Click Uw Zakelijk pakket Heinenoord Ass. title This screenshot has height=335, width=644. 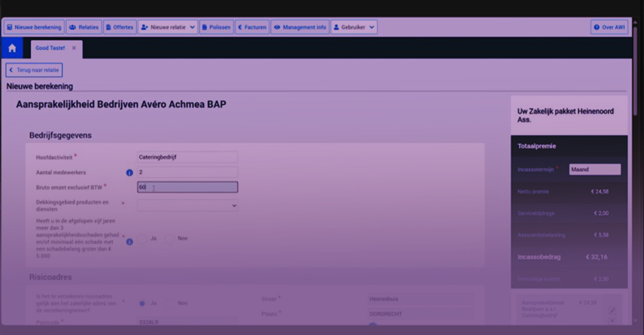click(x=565, y=115)
